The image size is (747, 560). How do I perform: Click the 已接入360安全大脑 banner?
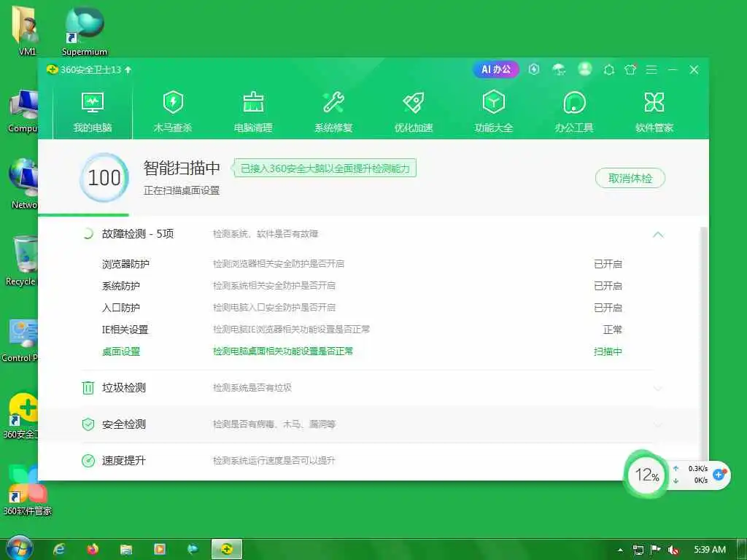pos(324,168)
